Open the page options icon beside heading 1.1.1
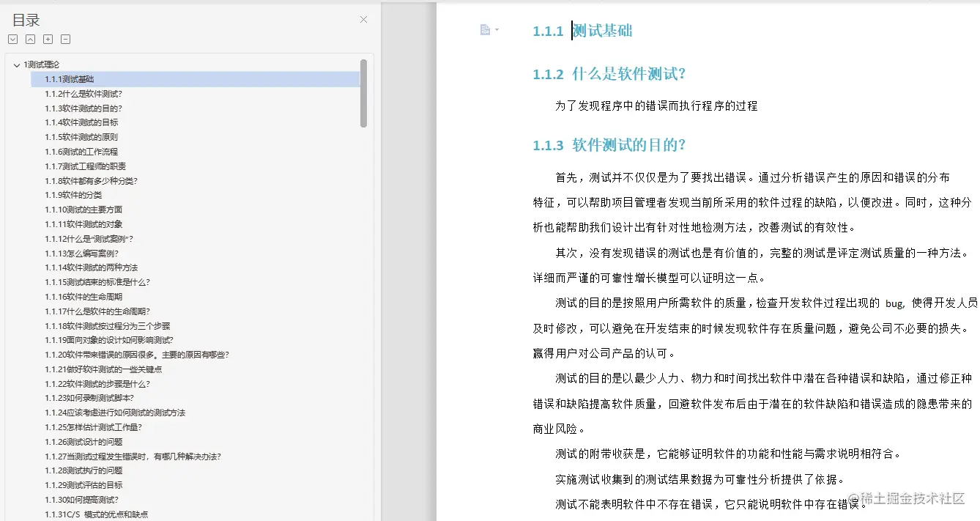This screenshot has height=521, width=980. (x=483, y=30)
